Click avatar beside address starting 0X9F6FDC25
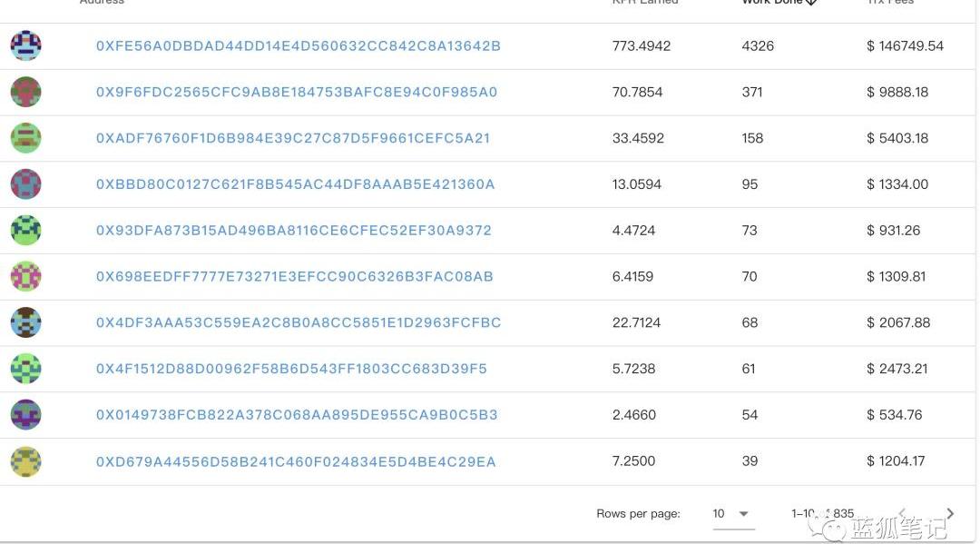The image size is (980, 544). [x=25, y=92]
